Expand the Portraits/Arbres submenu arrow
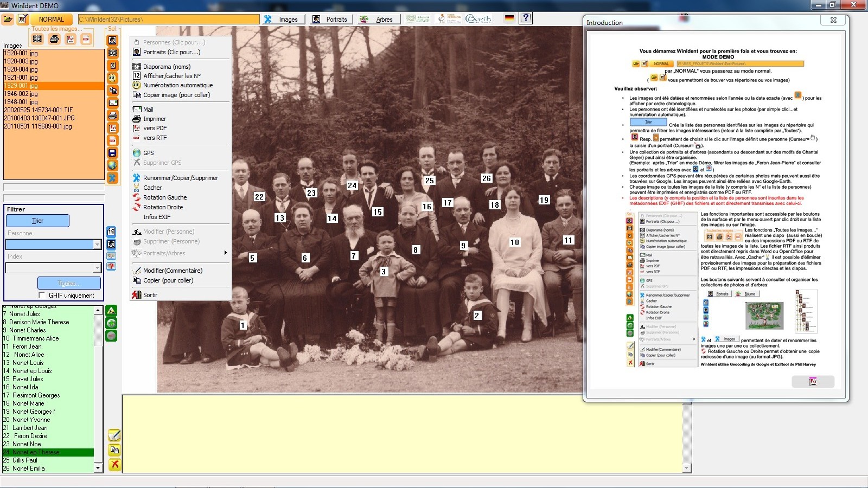The image size is (868, 488). coord(225,253)
